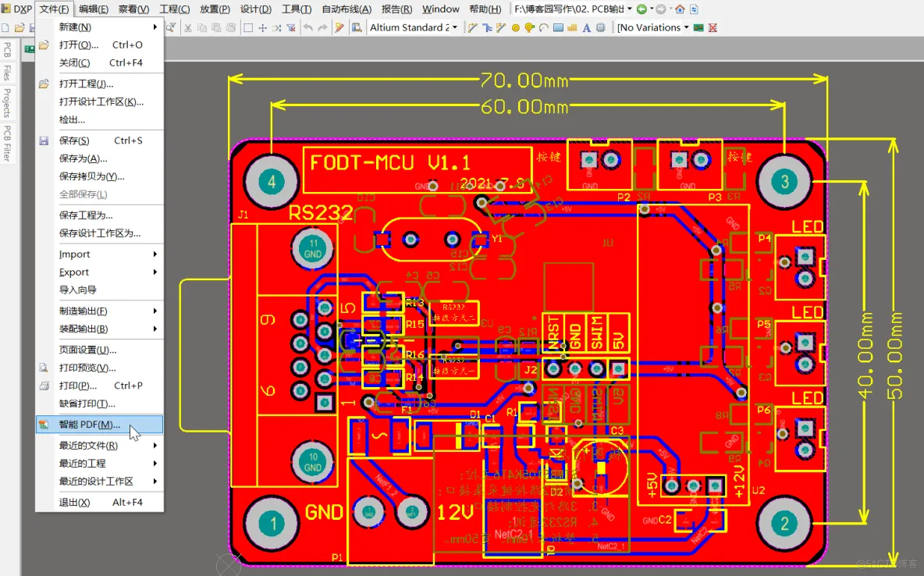Expand the Import submenu
This screenshot has width=924, height=576.
click(100, 254)
